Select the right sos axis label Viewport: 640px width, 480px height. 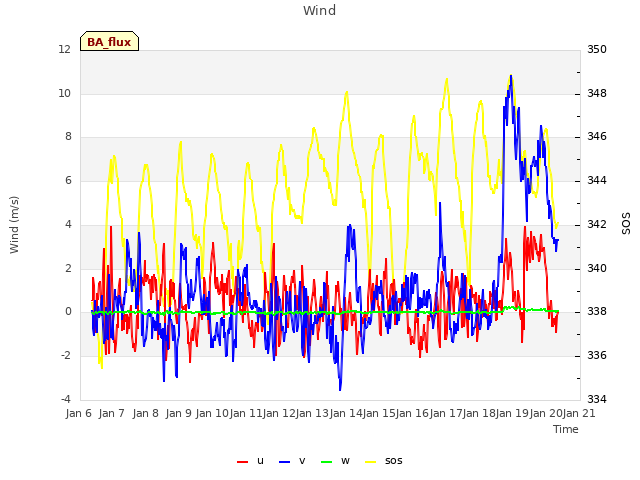[x=626, y=223]
